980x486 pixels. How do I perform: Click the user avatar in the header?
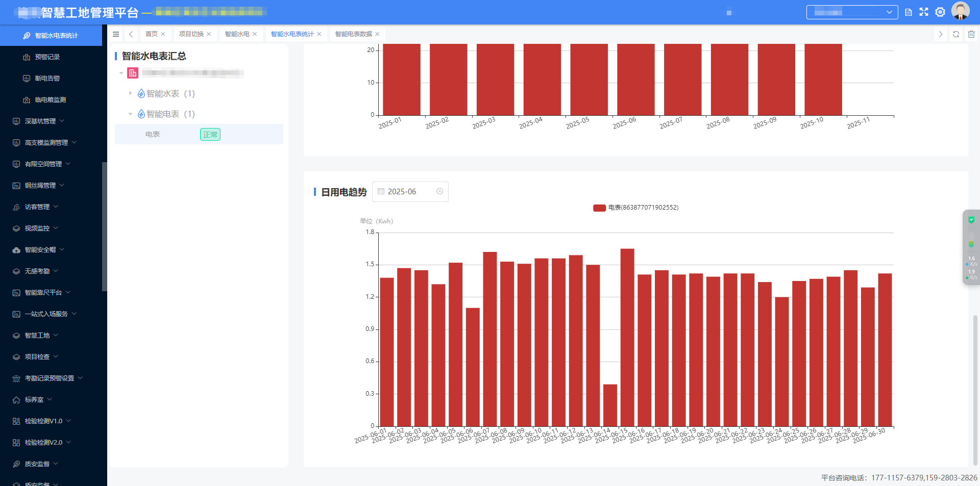pyautogui.click(x=960, y=11)
